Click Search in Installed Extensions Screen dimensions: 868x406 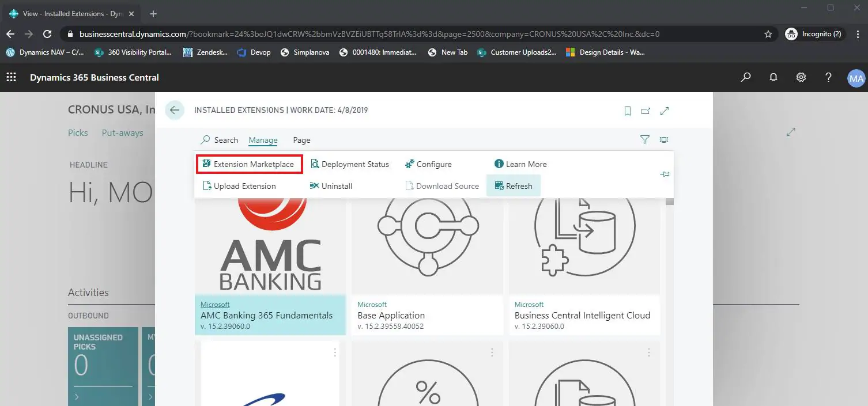pos(220,140)
